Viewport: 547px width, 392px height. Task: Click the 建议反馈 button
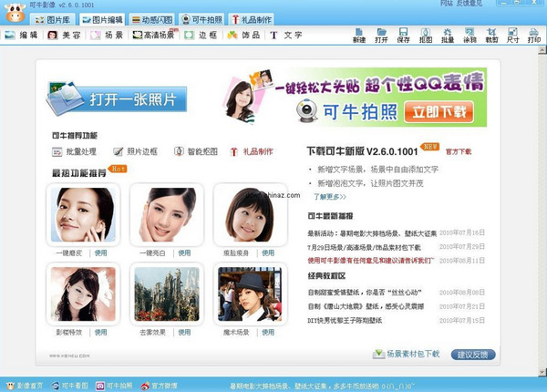472,355
